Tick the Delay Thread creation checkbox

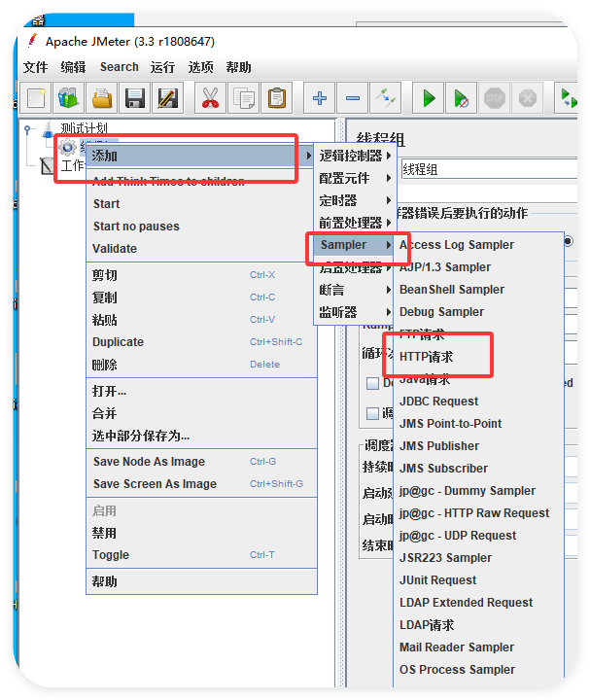(372, 383)
